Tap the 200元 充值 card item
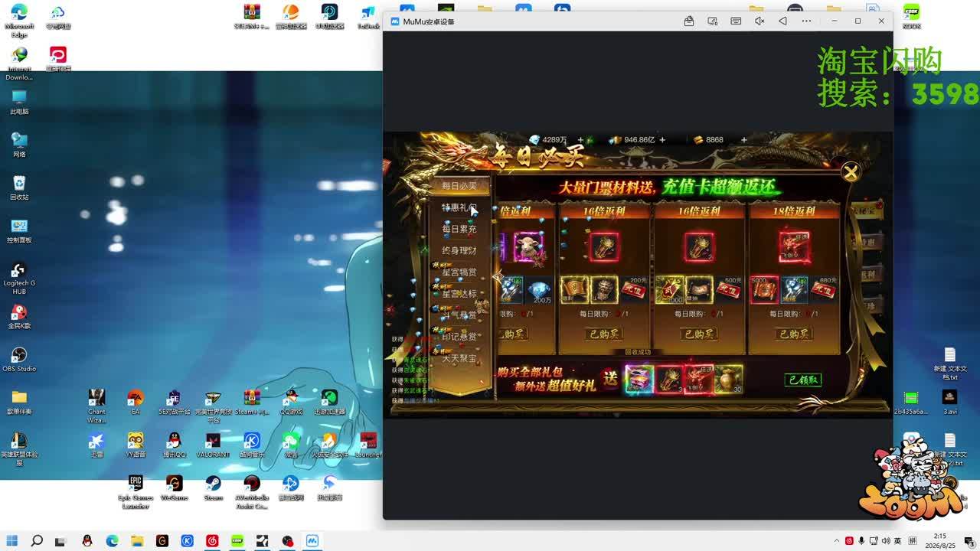 click(x=634, y=290)
